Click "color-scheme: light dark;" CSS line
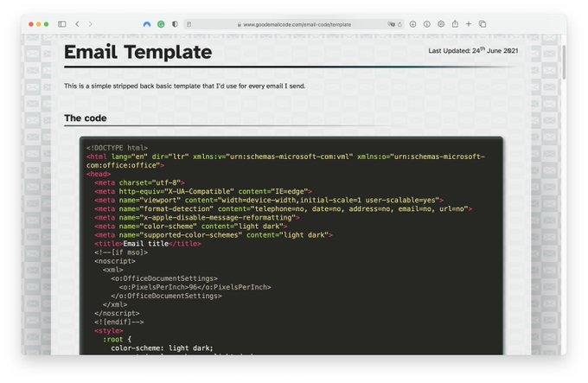The image size is (588, 383). (x=162, y=348)
